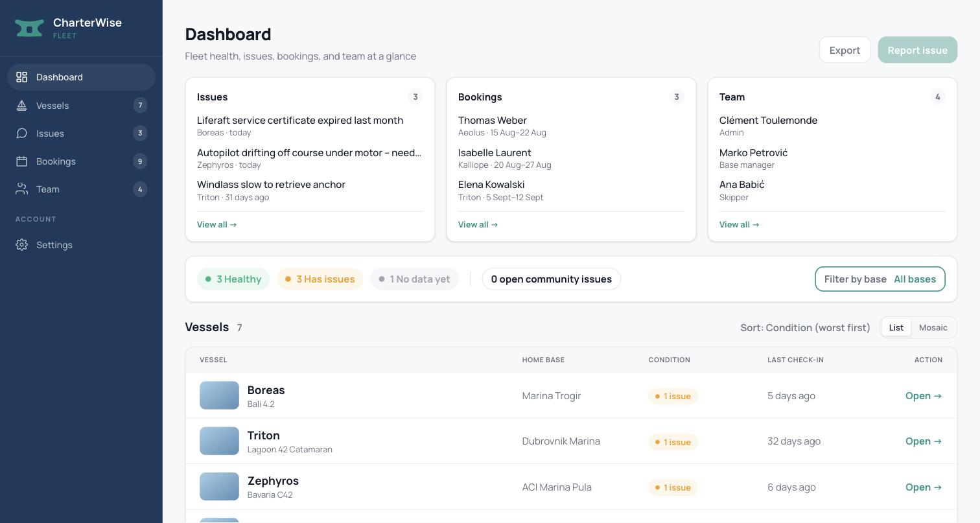
Task: Click the Bookings card count badge
Action: (x=677, y=97)
